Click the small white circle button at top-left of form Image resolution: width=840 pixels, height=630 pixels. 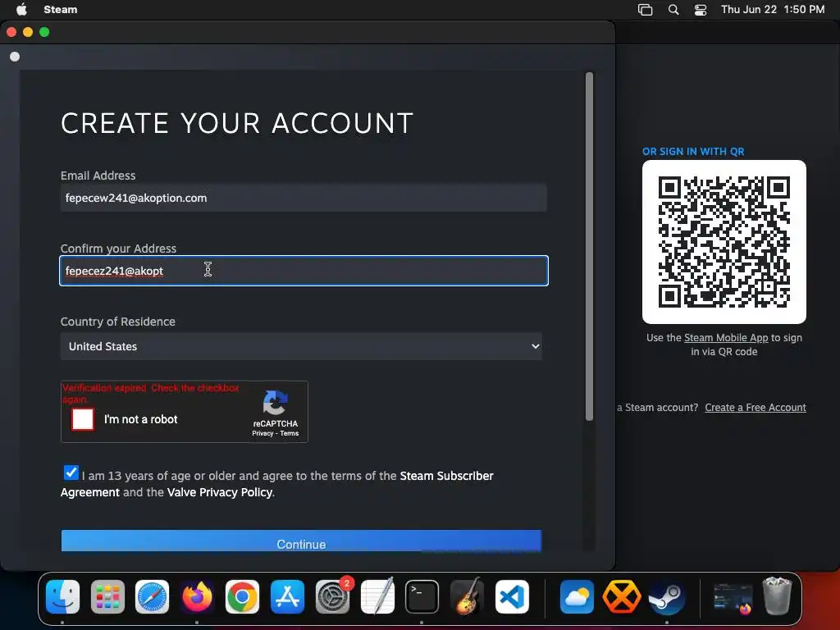point(15,57)
